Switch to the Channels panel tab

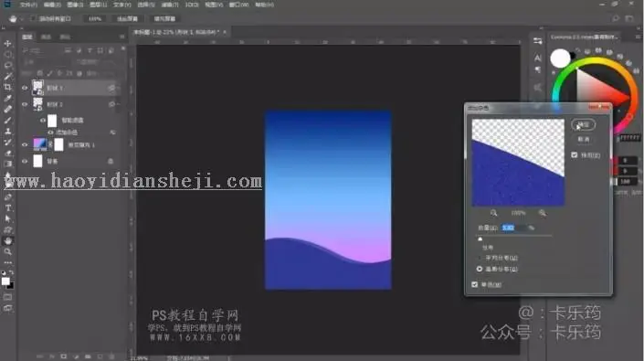[x=46, y=37]
